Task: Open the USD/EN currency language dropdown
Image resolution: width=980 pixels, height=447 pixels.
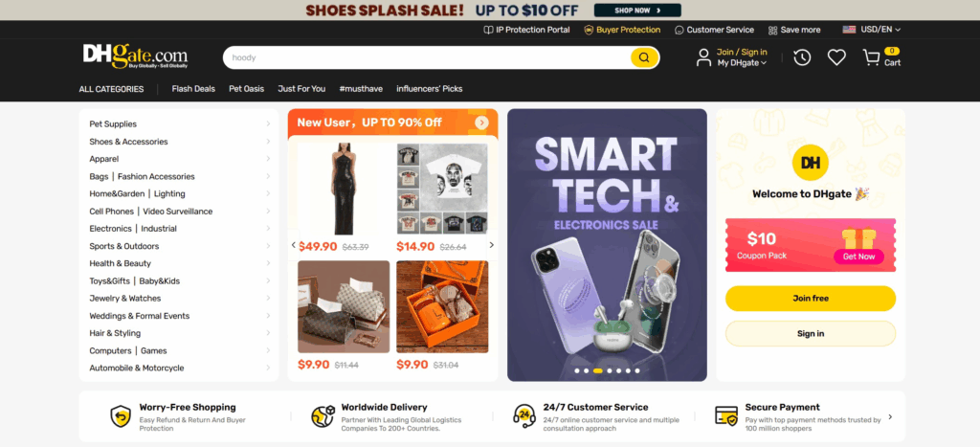Action: tap(872, 30)
